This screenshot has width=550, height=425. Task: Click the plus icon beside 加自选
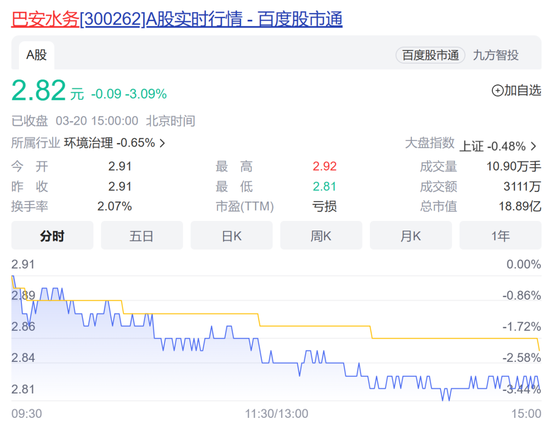[497, 90]
